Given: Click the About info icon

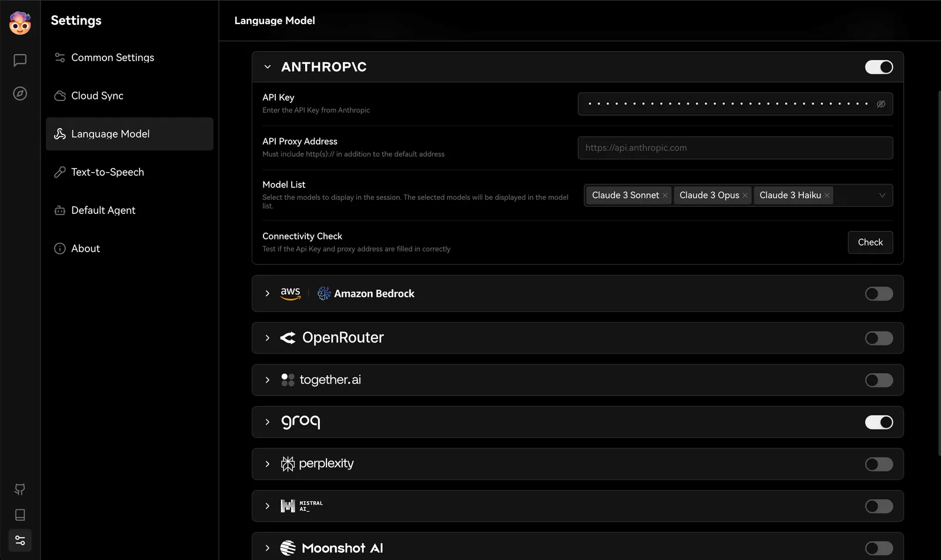Looking at the screenshot, I should point(59,249).
